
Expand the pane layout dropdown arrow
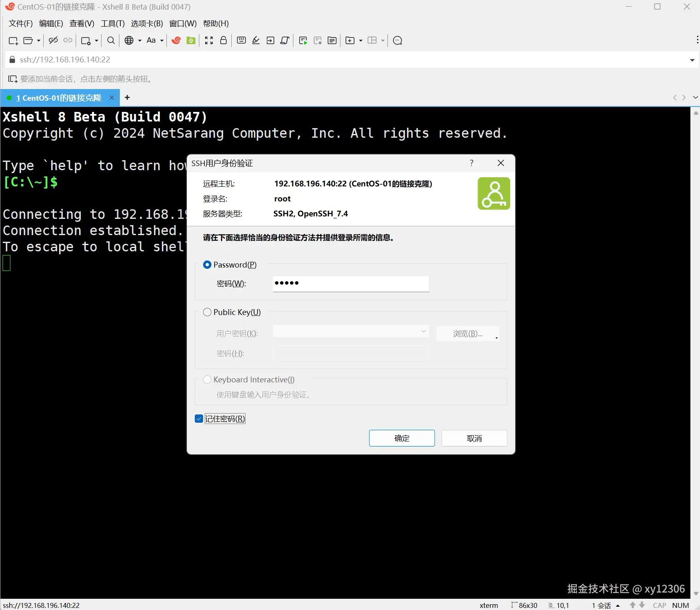[x=383, y=40]
